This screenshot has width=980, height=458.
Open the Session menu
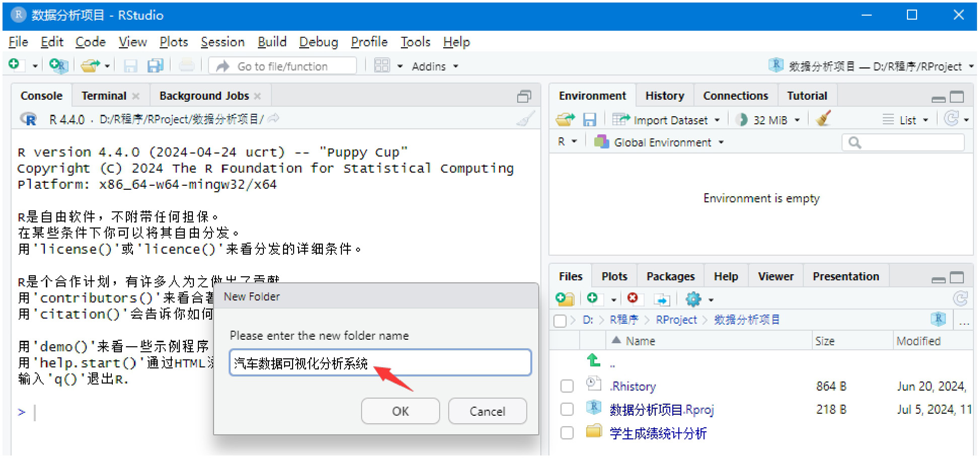(x=223, y=42)
